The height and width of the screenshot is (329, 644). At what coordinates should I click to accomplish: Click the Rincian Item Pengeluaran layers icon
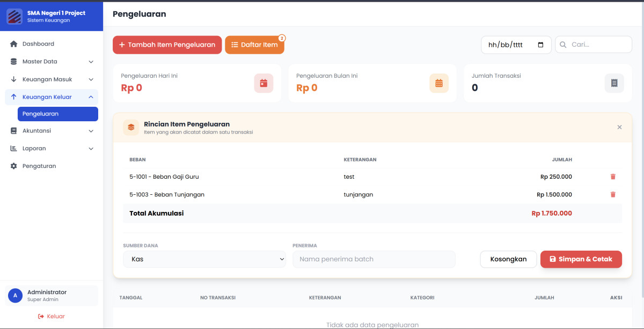pyautogui.click(x=131, y=127)
